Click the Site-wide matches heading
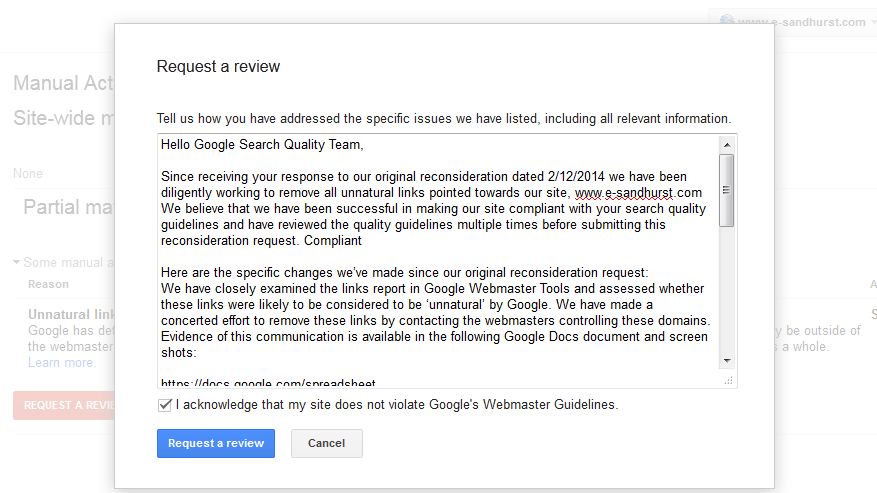Viewport: 877px width, 493px height. click(63, 118)
